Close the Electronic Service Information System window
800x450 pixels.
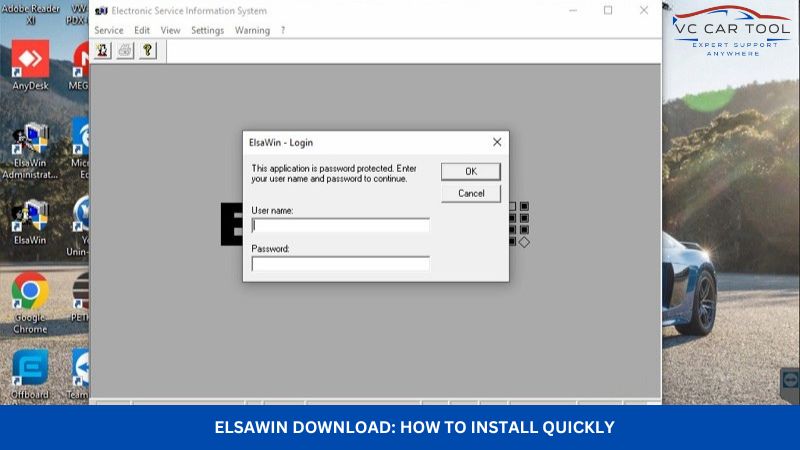click(x=644, y=10)
